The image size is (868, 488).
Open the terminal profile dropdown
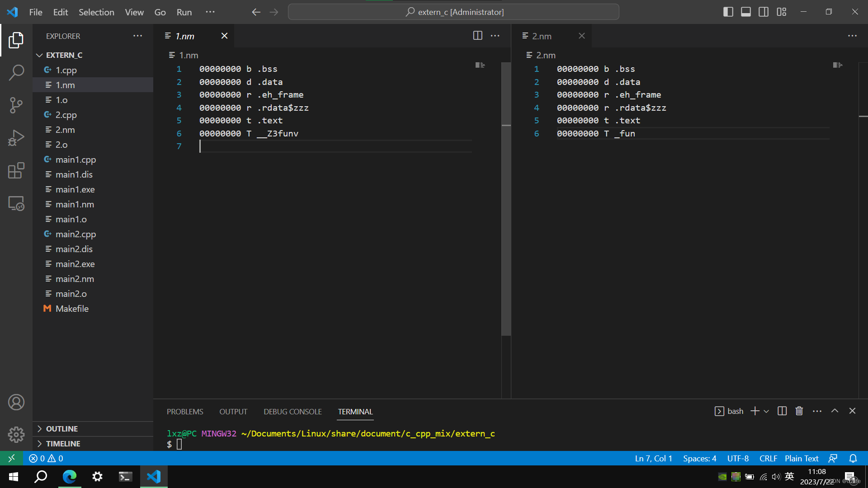[766, 411]
